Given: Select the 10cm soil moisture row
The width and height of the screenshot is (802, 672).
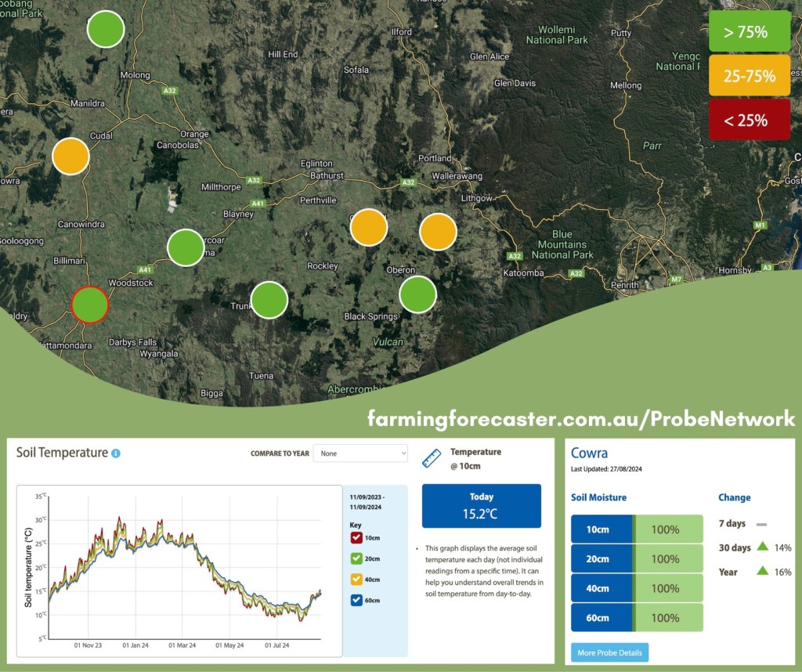Looking at the screenshot, I should click(637, 529).
